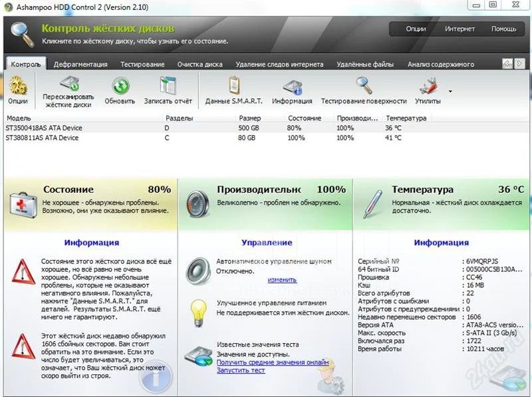The height and width of the screenshot is (397, 532).
Task: Click the firmware value CC46
Action: pyautogui.click(x=474, y=277)
